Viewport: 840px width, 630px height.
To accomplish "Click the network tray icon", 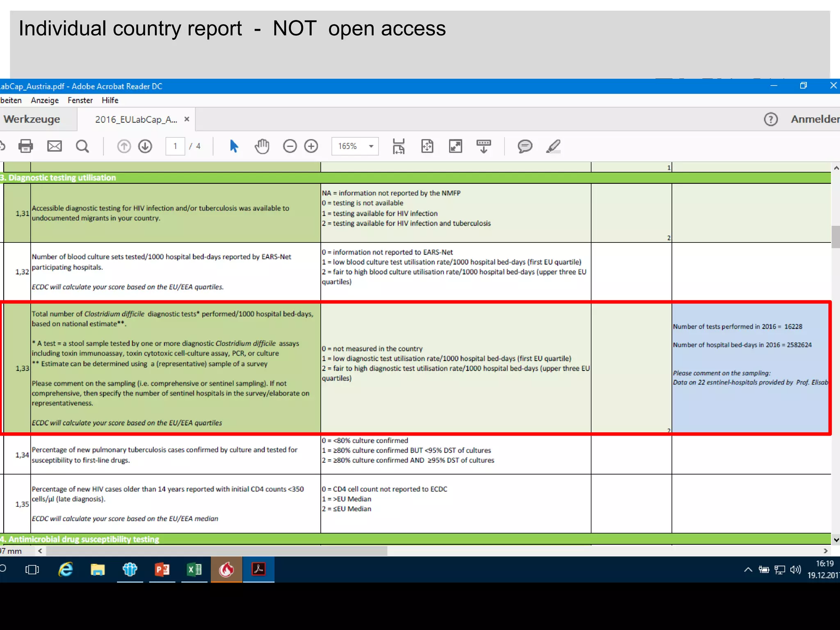I will (780, 569).
